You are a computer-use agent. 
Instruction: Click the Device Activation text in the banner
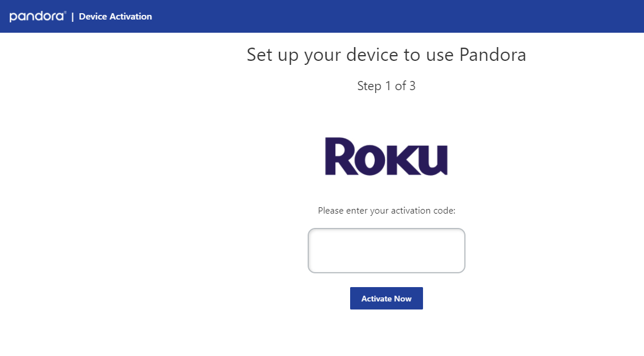115,17
